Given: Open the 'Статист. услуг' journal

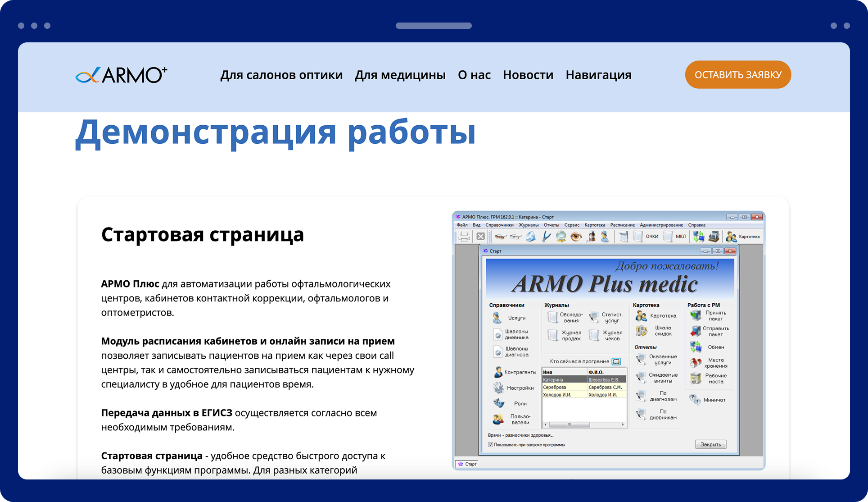Looking at the screenshot, I should [x=606, y=318].
